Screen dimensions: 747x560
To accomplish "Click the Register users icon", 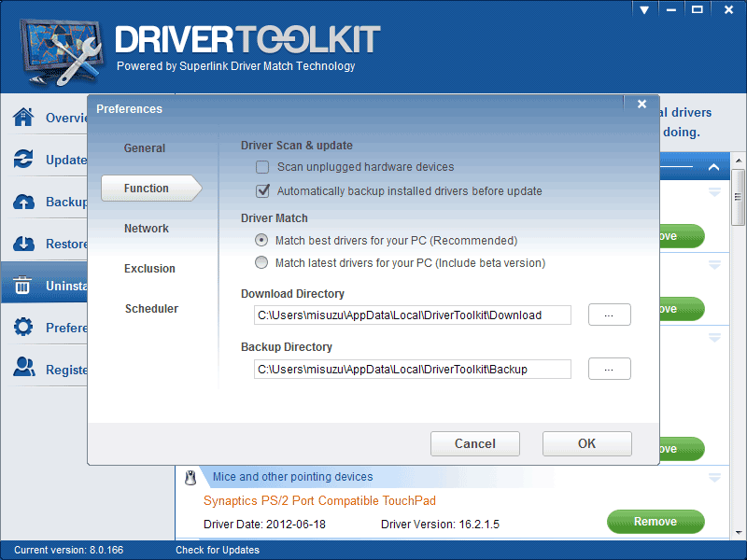I will point(24,369).
